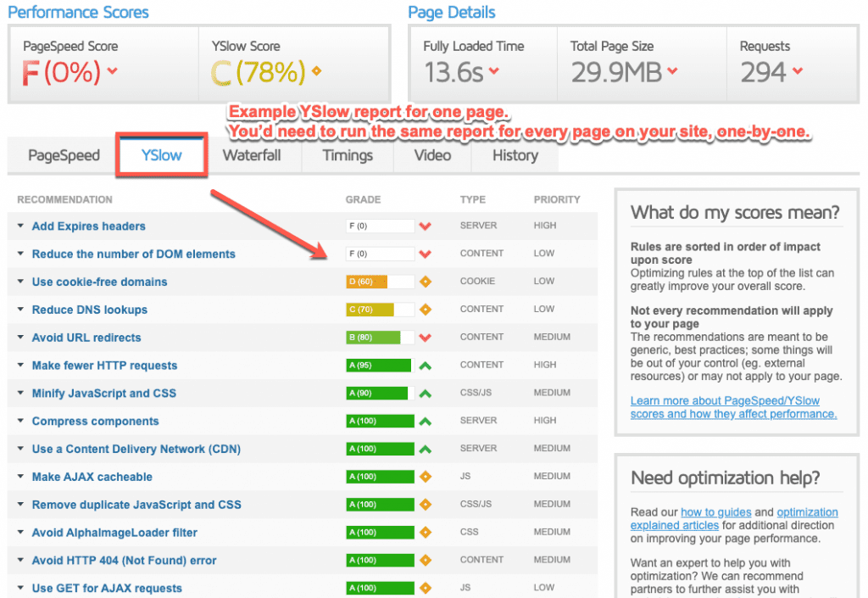
Task: Select the History tab
Action: 515,155
